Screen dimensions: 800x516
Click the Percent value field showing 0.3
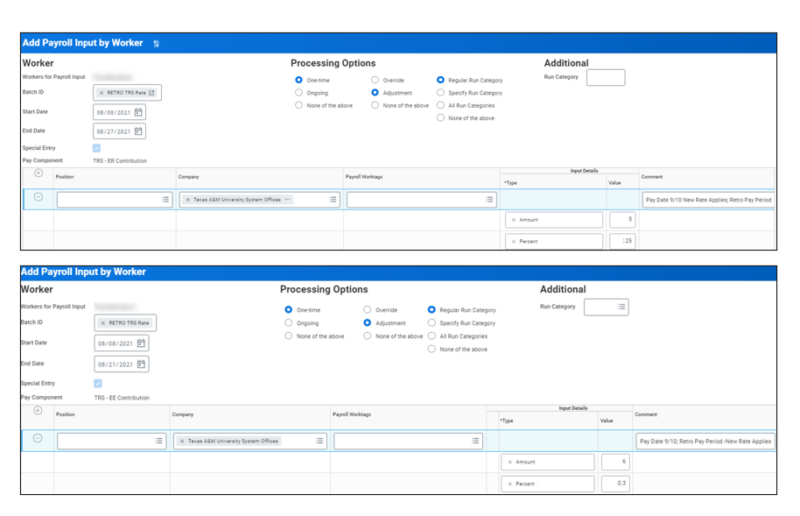click(x=615, y=483)
